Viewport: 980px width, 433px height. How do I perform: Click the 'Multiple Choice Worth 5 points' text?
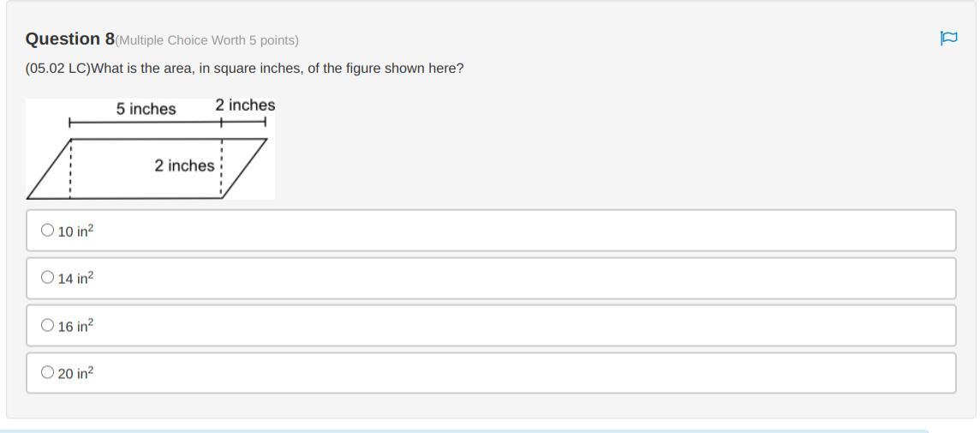[207, 40]
